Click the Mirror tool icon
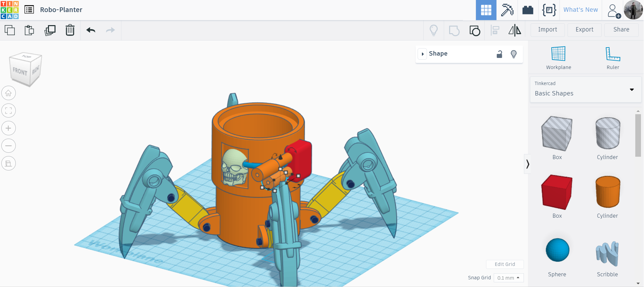Image resolution: width=644 pixels, height=287 pixels. 515,30
